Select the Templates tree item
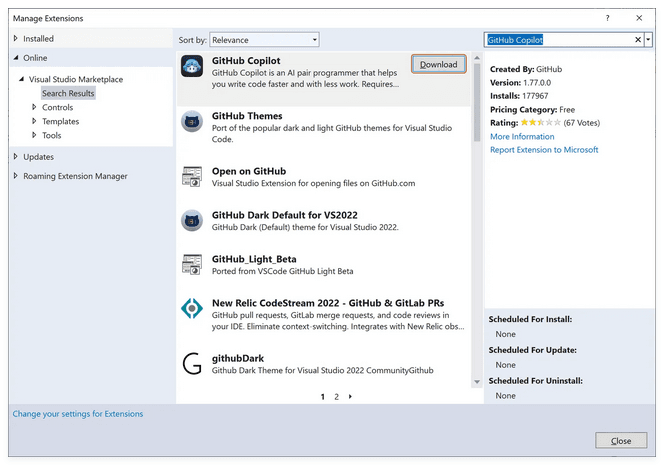Viewport: 664px width, 466px height. (61, 121)
